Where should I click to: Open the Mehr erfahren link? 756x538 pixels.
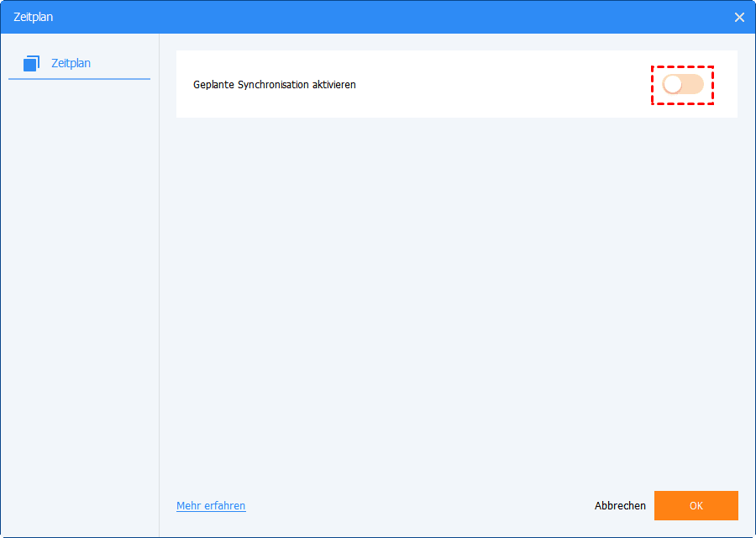[211, 506]
